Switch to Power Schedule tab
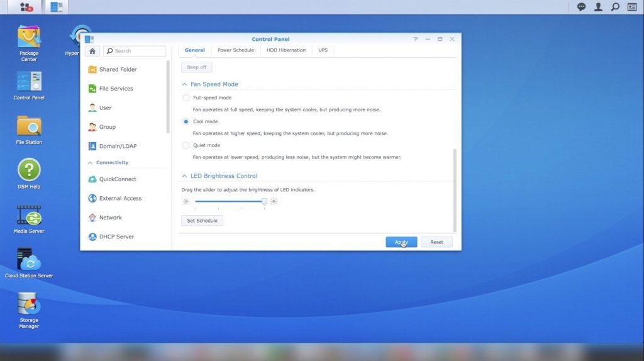The width and height of the screenshot is (644, 361). (x=236, y=50)
